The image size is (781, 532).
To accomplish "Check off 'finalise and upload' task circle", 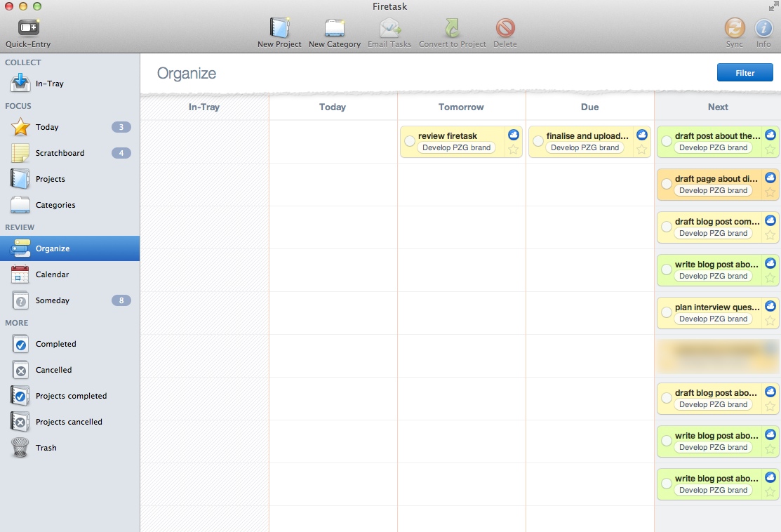I will pyautogui.click(x=538, y=142).
